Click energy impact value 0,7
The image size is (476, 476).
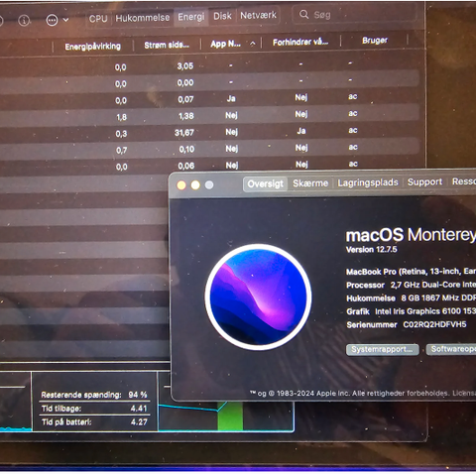(121, 151)
